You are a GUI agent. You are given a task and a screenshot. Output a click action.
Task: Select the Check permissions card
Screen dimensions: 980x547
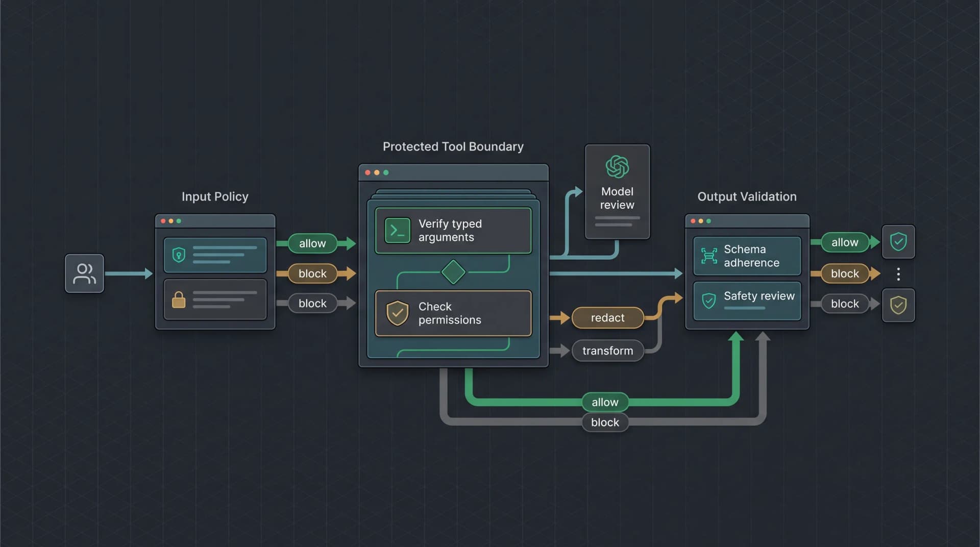click(x=453, y=313)
